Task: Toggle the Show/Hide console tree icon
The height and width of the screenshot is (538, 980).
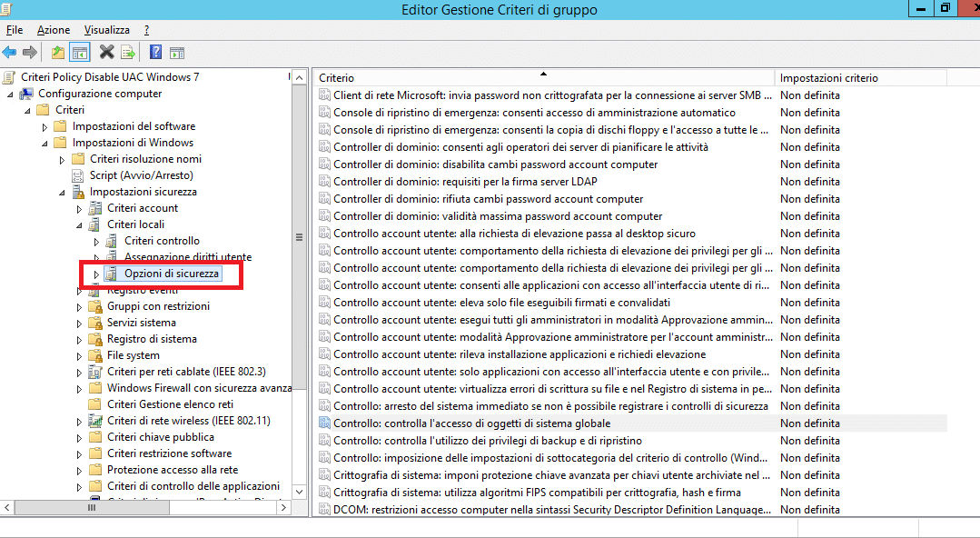Action: point(80,53)
